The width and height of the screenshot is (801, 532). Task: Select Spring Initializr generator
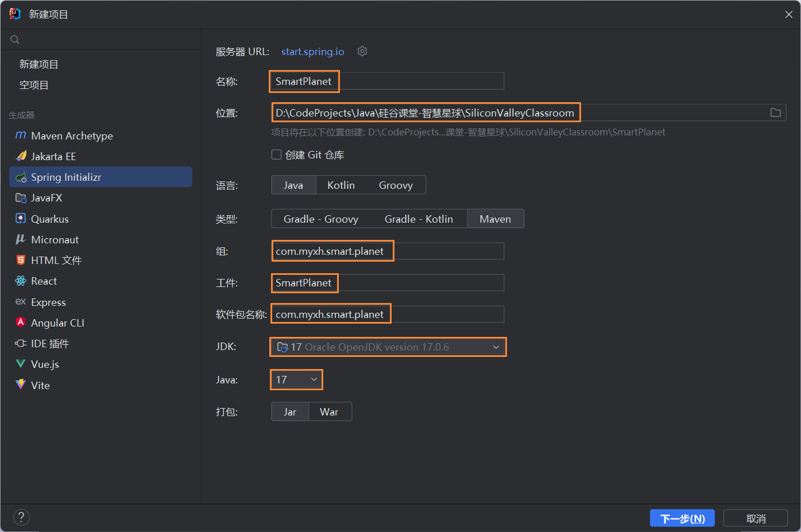(x=100, y=177)
